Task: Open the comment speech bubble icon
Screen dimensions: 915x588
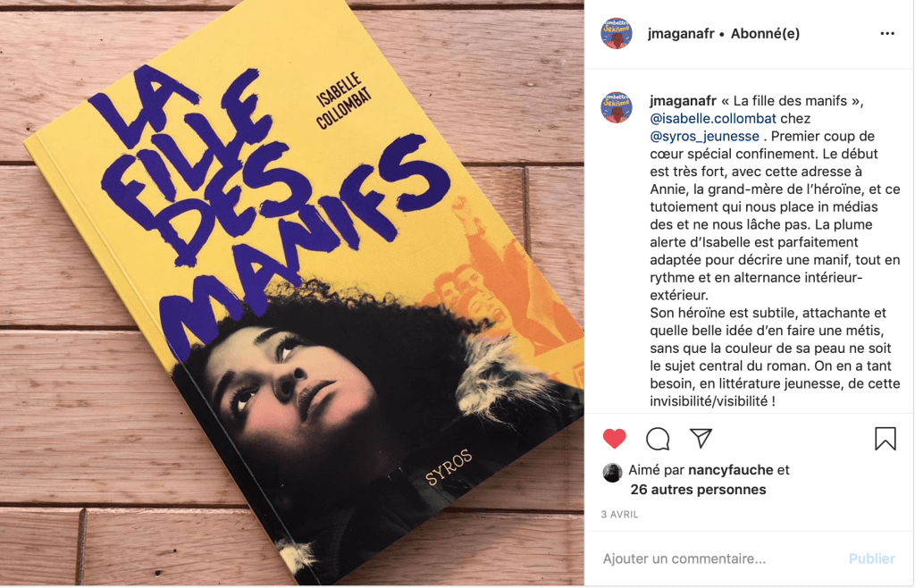Action: click(x=658, y=439)
